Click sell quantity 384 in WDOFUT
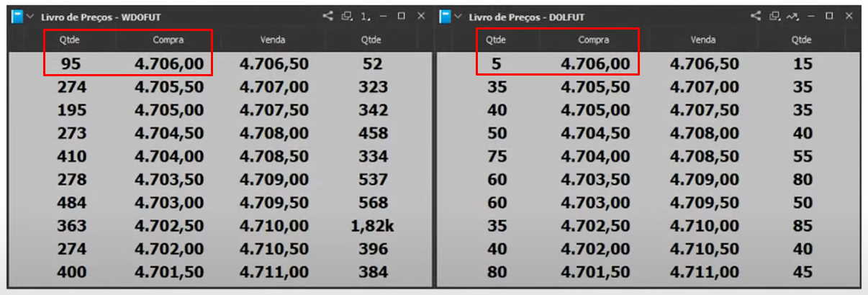The width and height of the screenshot is (868, 295). (x=372, y=272)
